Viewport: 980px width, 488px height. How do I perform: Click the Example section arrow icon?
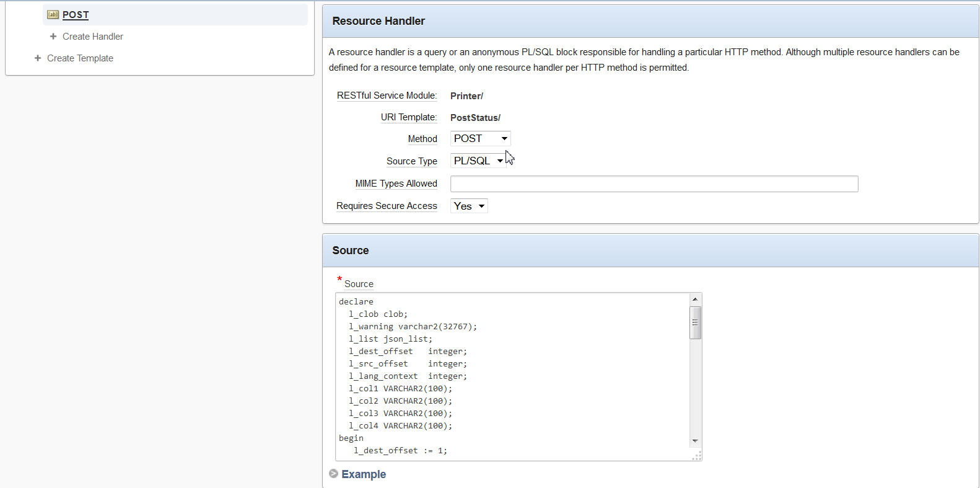pos(334,474)
